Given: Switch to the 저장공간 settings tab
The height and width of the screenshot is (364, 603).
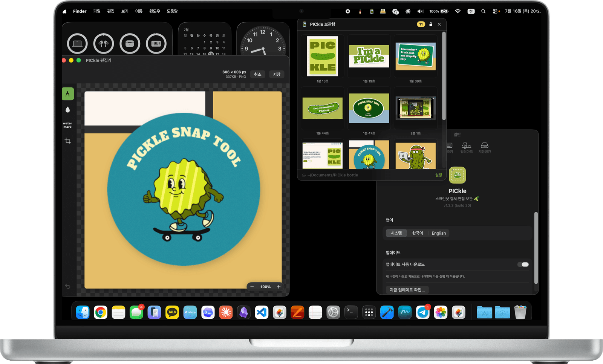Looking at the screenshot, I should 485,147.
